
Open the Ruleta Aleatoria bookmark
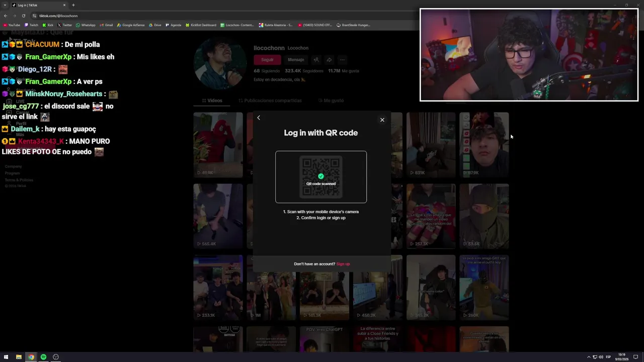click(x=276, y=25)
